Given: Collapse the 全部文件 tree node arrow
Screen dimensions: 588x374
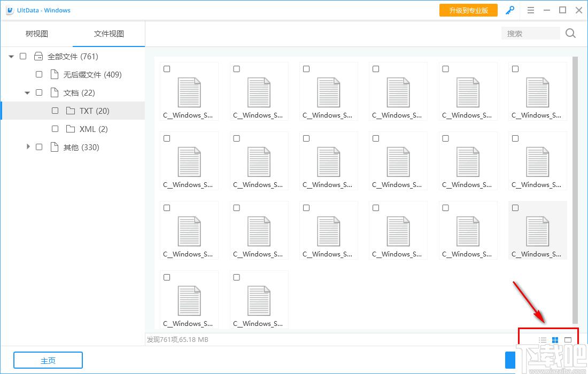Looking at the screenshot, I should pos(11,57).
